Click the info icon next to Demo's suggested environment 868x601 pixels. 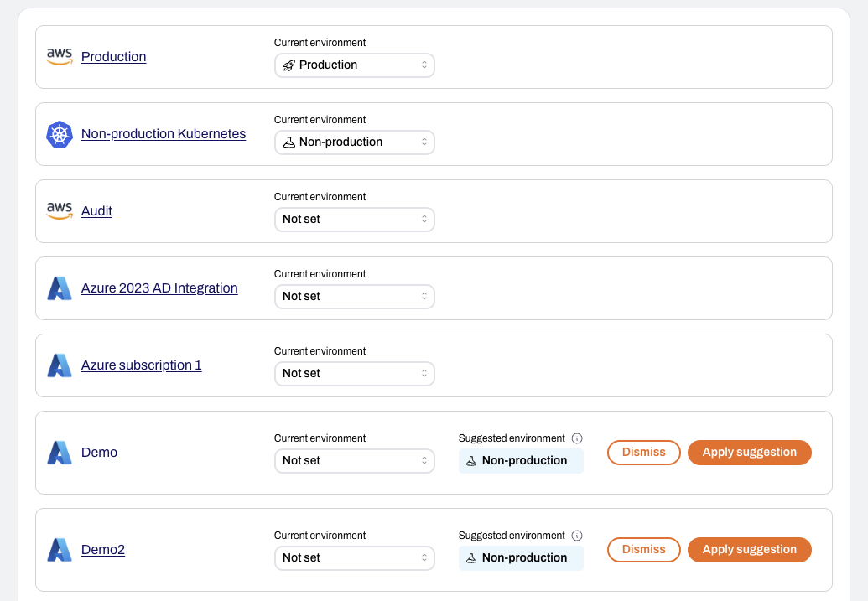577,438
